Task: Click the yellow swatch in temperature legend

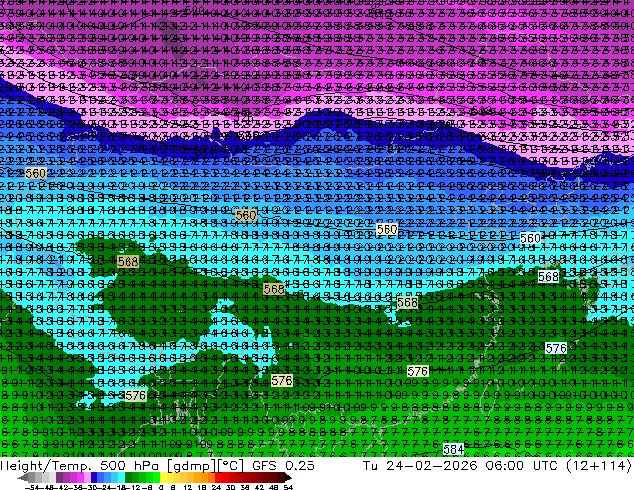Action: (x=163, y=478)
